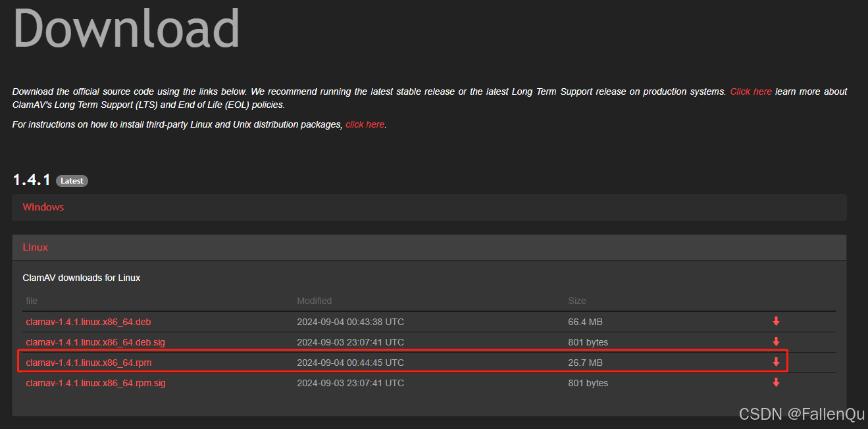
Task: Click download arrow for clamav-1.4.1.linux.x86_64.deb
Action: [x=776, y=321]
